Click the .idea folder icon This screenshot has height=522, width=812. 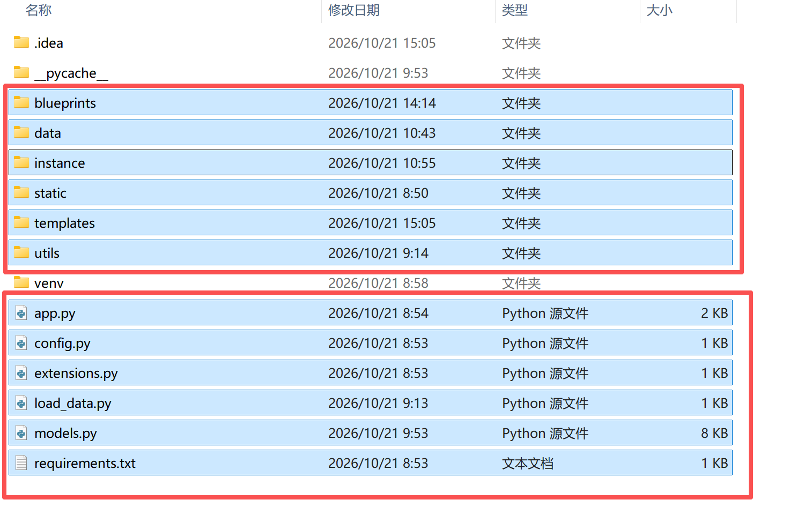click(21, 42)
